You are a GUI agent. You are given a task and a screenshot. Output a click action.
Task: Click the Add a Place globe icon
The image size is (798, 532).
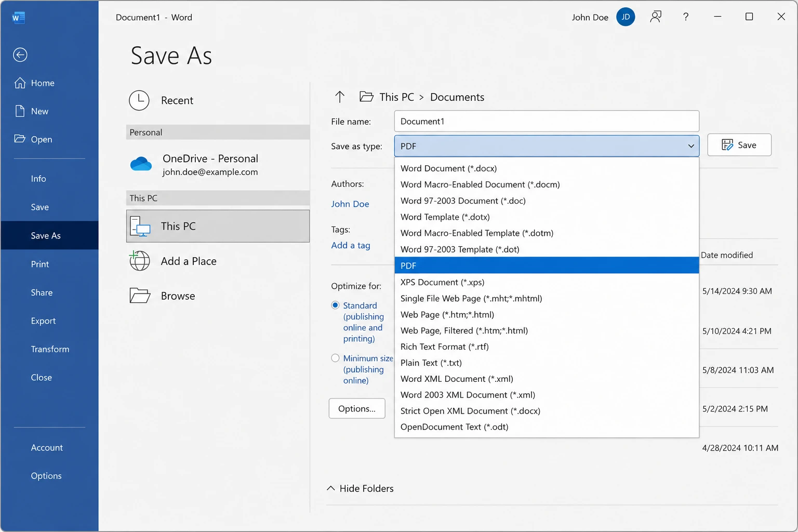click(x=139, y=261)
